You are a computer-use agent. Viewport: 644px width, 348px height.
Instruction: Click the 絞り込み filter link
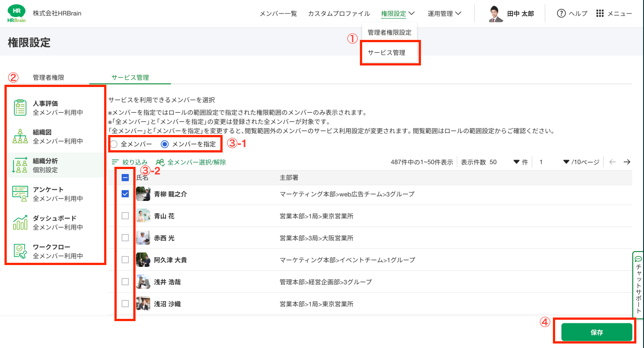click(x=130, y=162)
